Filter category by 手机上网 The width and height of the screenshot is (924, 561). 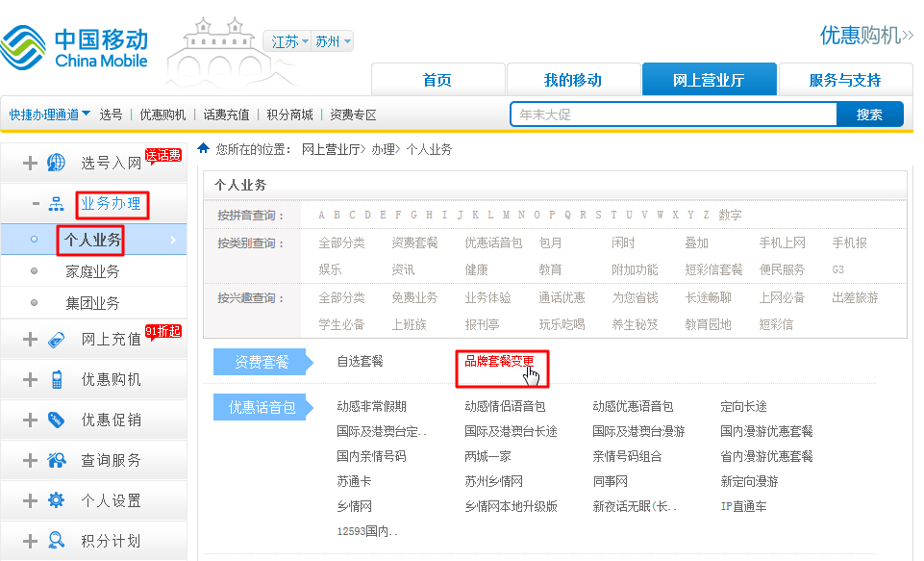(782, 242)
